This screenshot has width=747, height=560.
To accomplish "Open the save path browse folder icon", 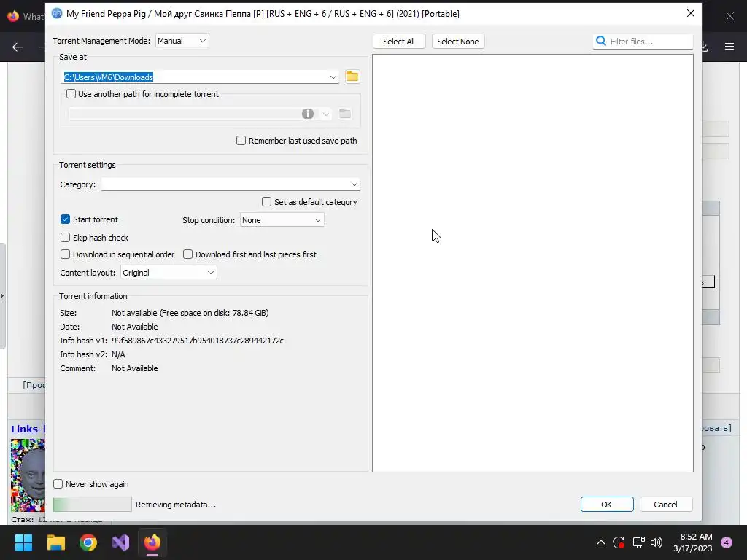I will pos(352,77).
